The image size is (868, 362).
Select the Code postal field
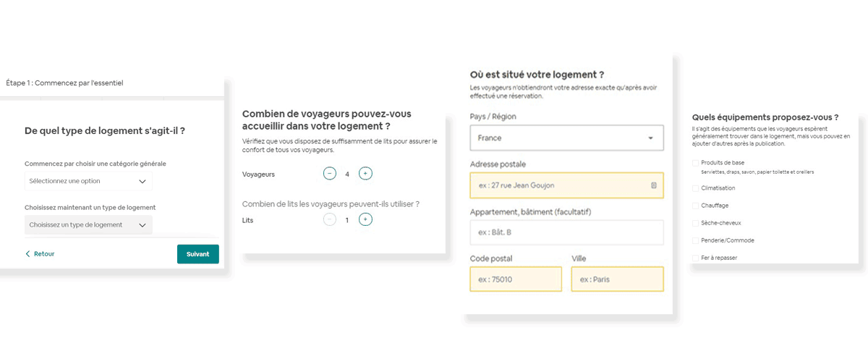point(516,279)
